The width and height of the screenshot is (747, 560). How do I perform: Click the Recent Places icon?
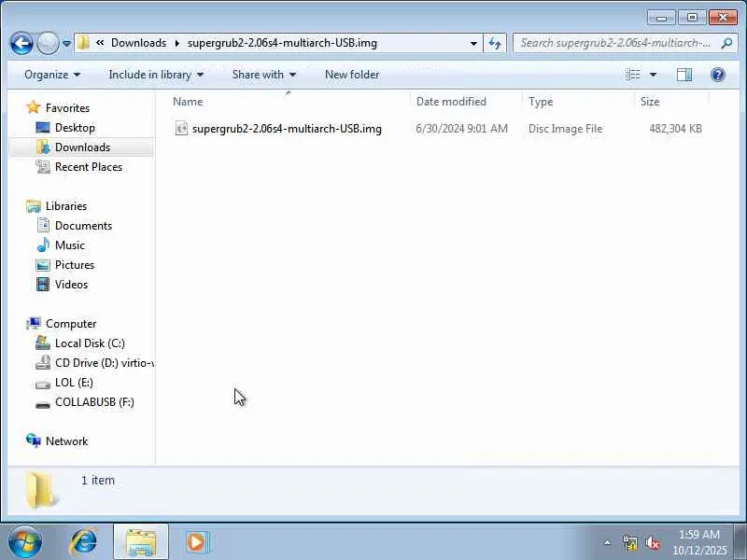tap(43, 167)
